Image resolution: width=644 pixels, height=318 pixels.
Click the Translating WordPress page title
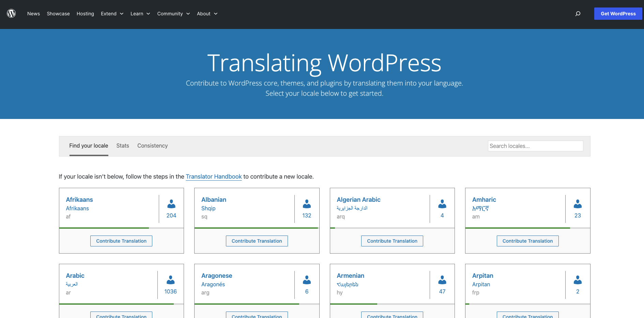324,63
